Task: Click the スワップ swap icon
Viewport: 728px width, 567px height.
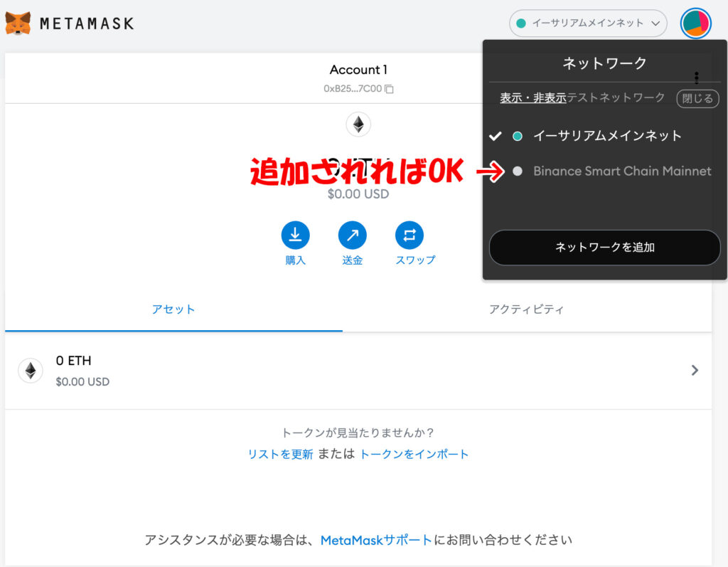Action: [x=409, y=235]
